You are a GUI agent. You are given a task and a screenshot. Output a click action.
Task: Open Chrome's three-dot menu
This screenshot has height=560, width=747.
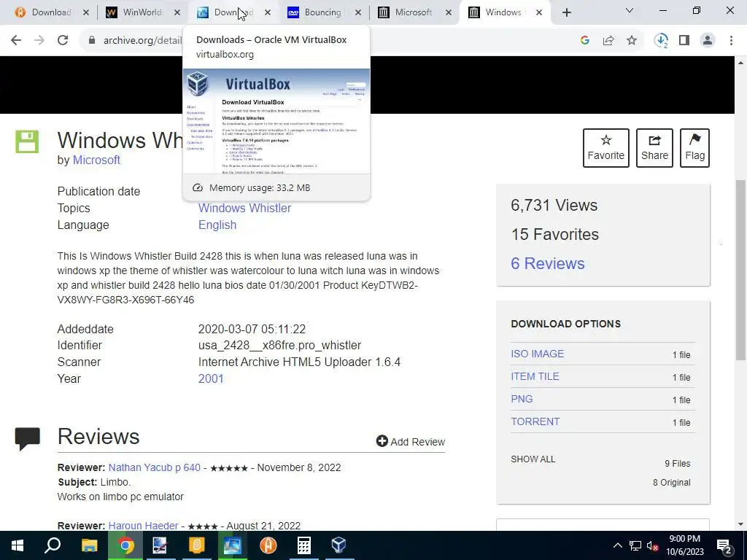(731, 41)
